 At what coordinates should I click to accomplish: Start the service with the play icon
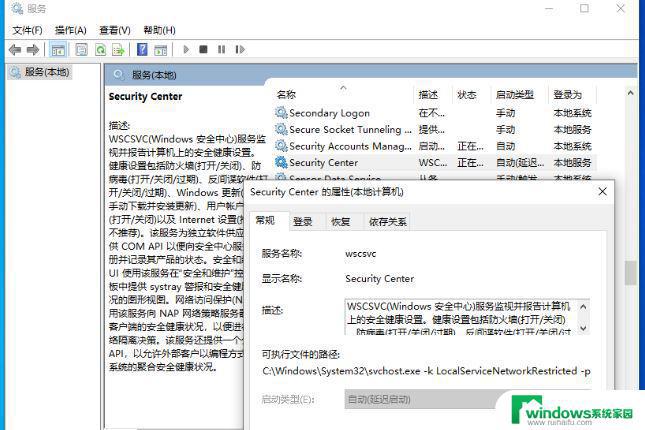(x=186, y=50)
